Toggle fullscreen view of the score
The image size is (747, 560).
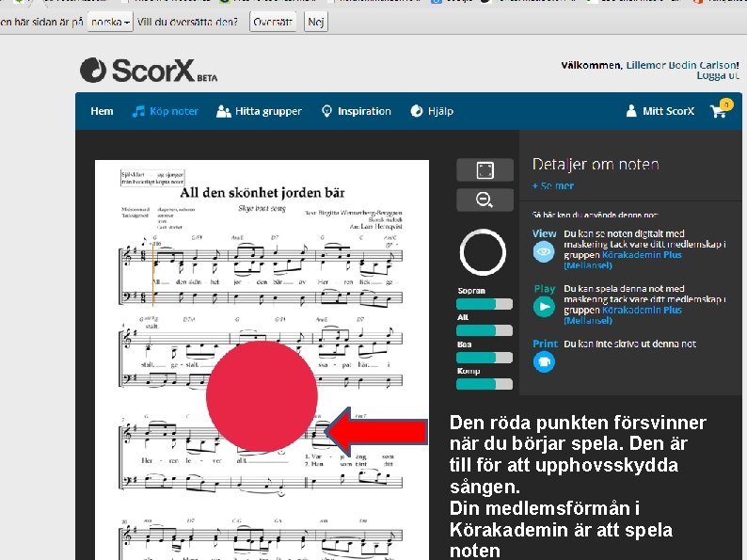[485, 170]
